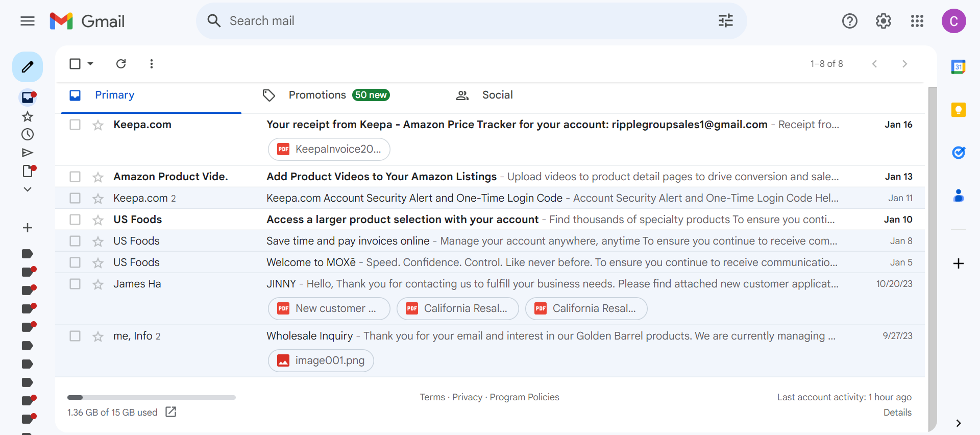This screenshot has height=435, width=980.
Task: Select the Keepa.com receipt email checkbox
Action: [75, 125]
